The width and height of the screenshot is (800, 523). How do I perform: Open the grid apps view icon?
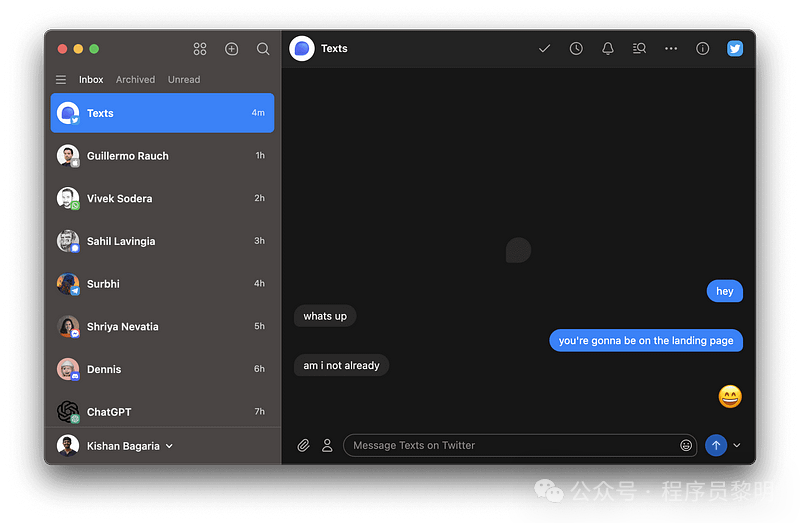click(200, 49)
